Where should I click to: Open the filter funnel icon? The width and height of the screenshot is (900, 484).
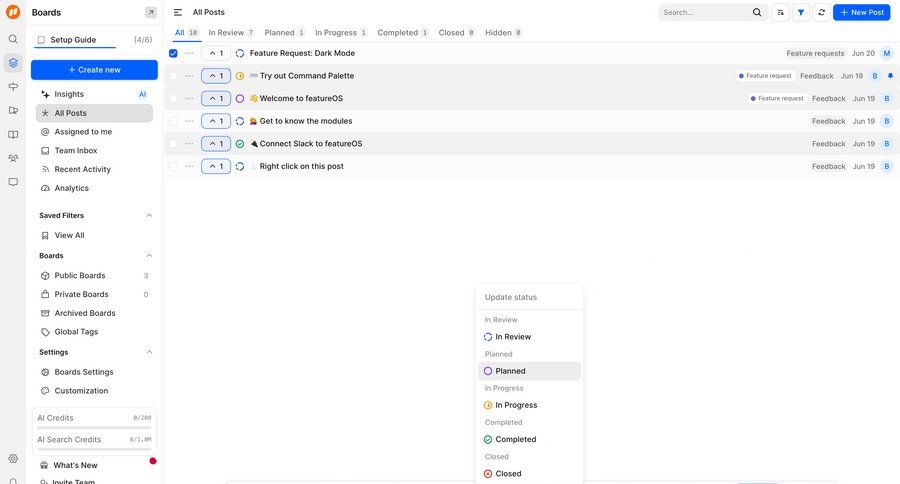tap(801, 12)
